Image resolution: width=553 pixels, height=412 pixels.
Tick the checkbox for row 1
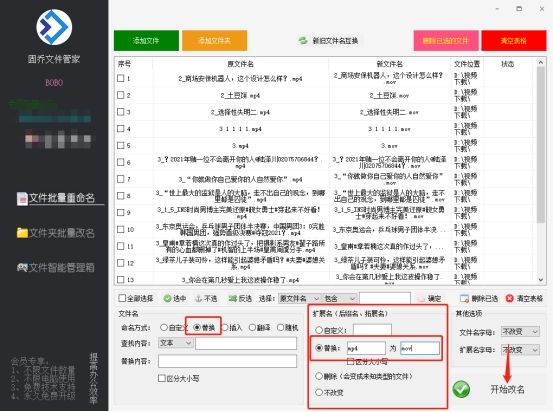pos(121,78)
